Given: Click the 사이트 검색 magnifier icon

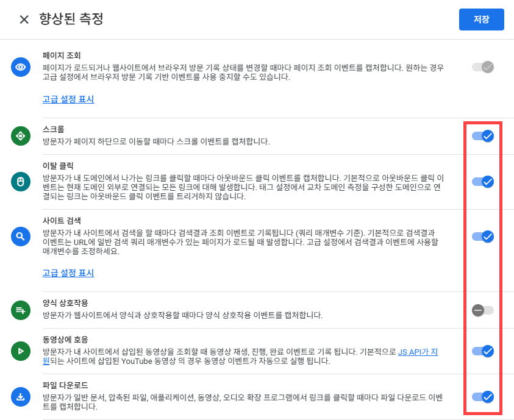Looking at the screenshot, I should [21, 236].
